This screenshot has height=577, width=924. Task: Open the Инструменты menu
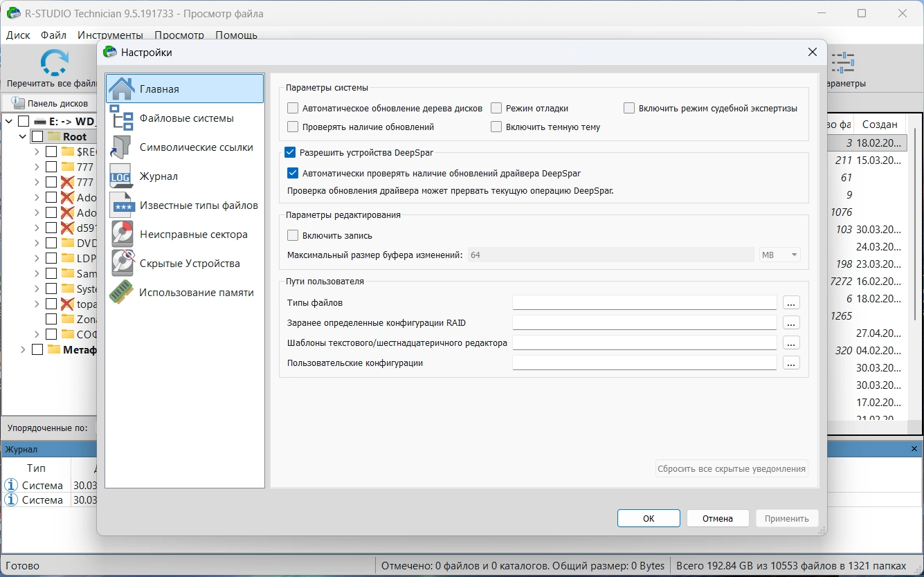pyautogui.click(x=111, y=35)
